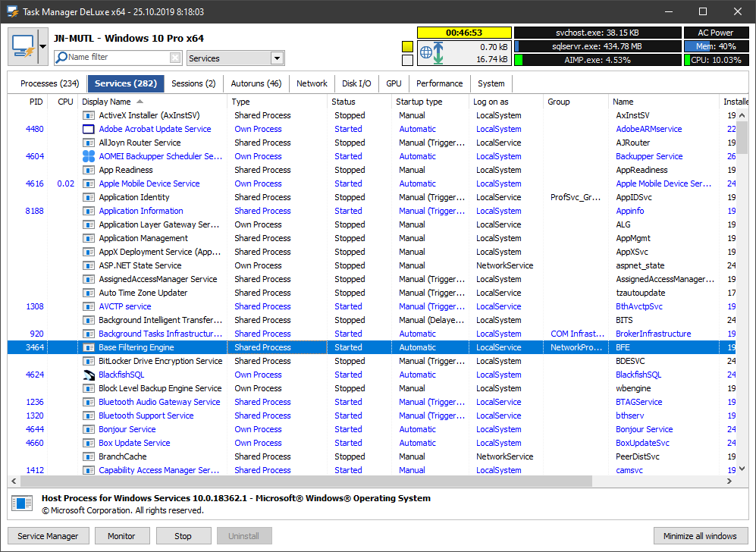
Task: Click the sqlservr.exe: 434.78 MB monitor
Action: (598, 46)
